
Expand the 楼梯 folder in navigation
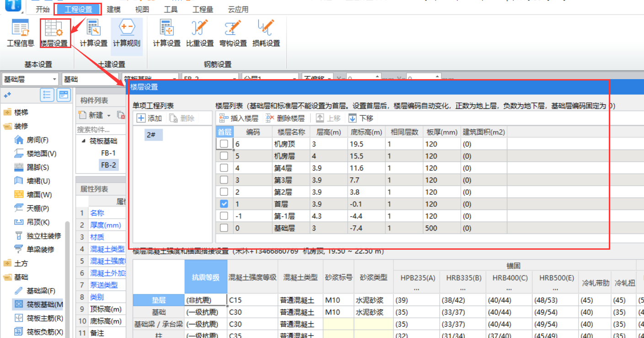7,113
